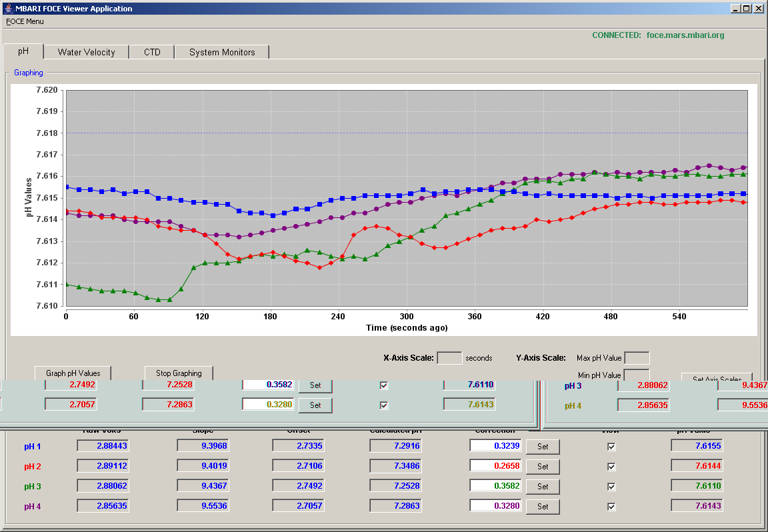Image resolution: width=768 pixels, height=532 pixels.
Task: Toggle the pH 1 view checkbox
Action: pyautogui.click(x=611, y=447)
